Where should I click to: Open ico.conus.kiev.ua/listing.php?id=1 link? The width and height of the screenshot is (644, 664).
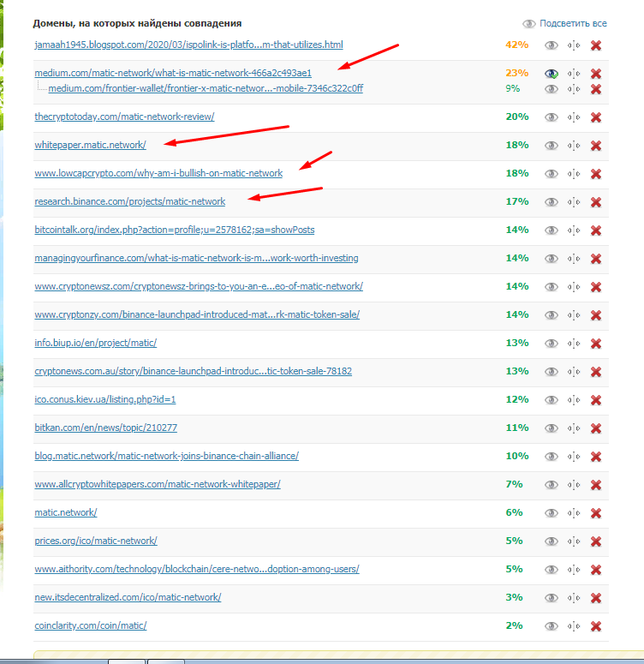105,399
